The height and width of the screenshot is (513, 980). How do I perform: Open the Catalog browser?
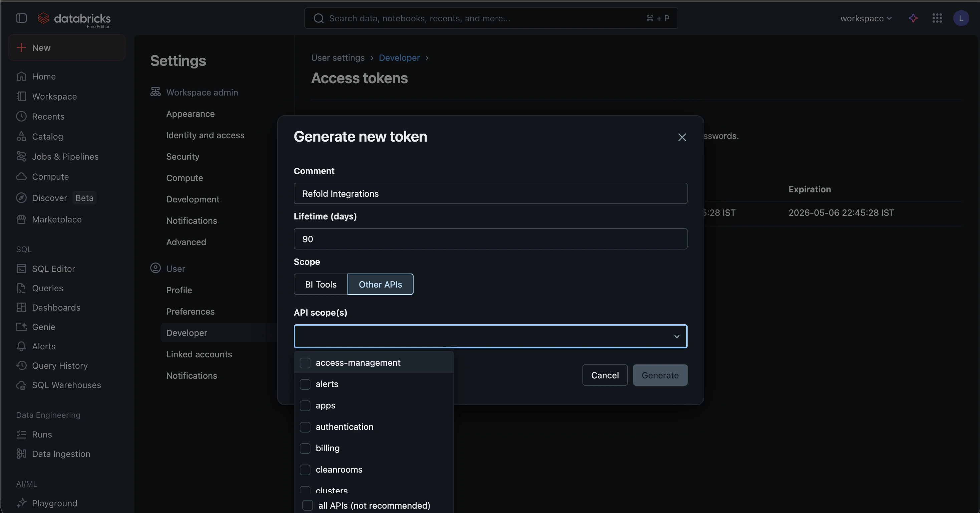[x=47, y=136]
